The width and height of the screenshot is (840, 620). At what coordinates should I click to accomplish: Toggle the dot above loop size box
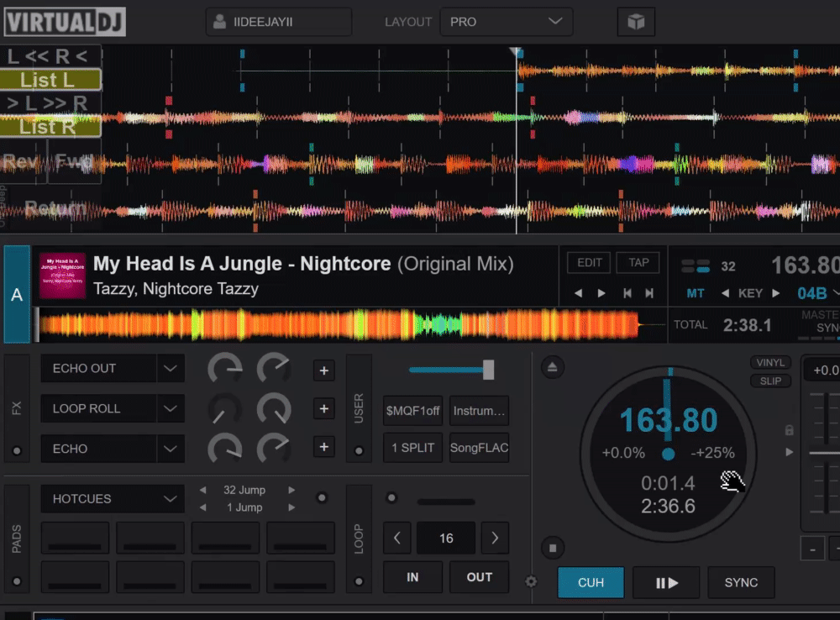coord(391,498)
